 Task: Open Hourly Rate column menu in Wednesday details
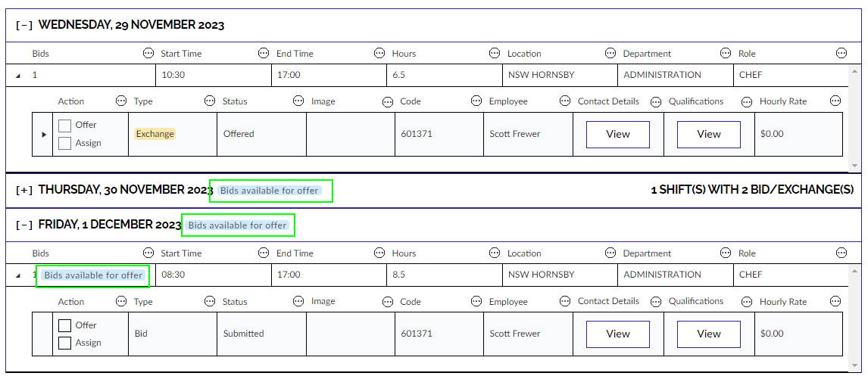coord(835,101)
